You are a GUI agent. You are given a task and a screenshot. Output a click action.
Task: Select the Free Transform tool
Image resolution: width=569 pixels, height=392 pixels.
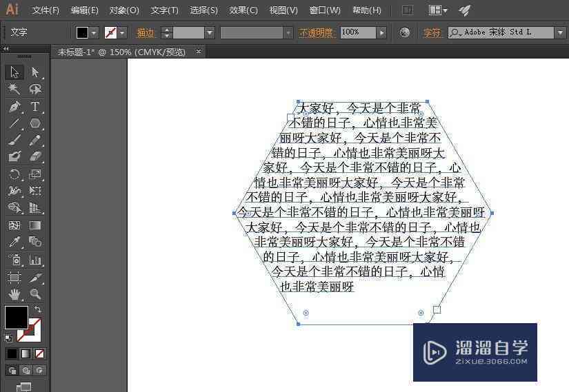point(35,191)
